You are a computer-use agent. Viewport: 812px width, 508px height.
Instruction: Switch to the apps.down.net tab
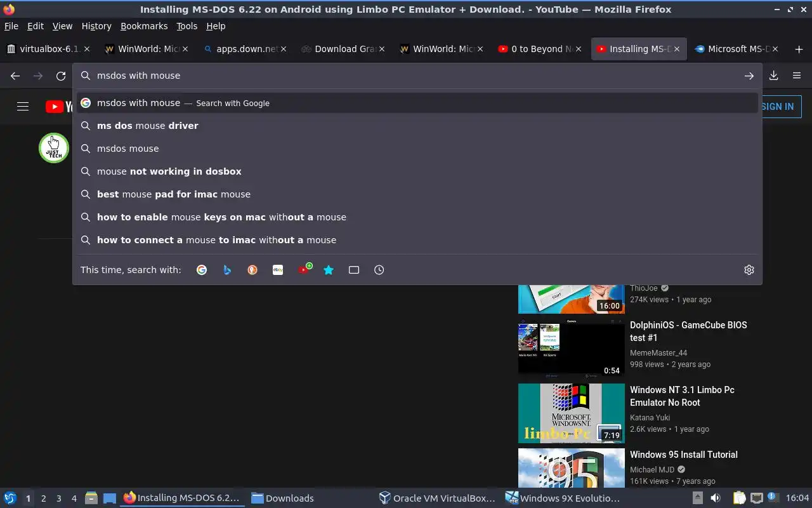click(245, 49)
